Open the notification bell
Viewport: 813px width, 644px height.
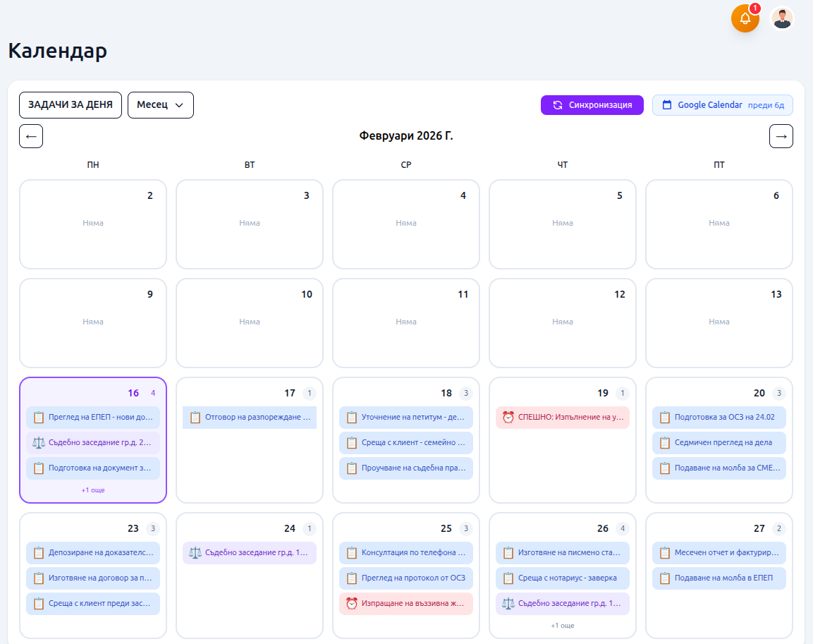[x=745, y=18]
